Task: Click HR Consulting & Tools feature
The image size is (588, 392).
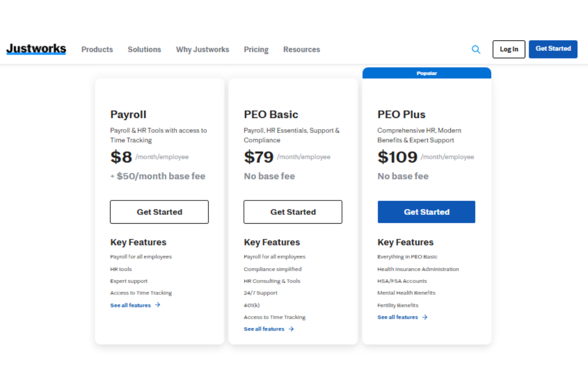Action: 272,281
